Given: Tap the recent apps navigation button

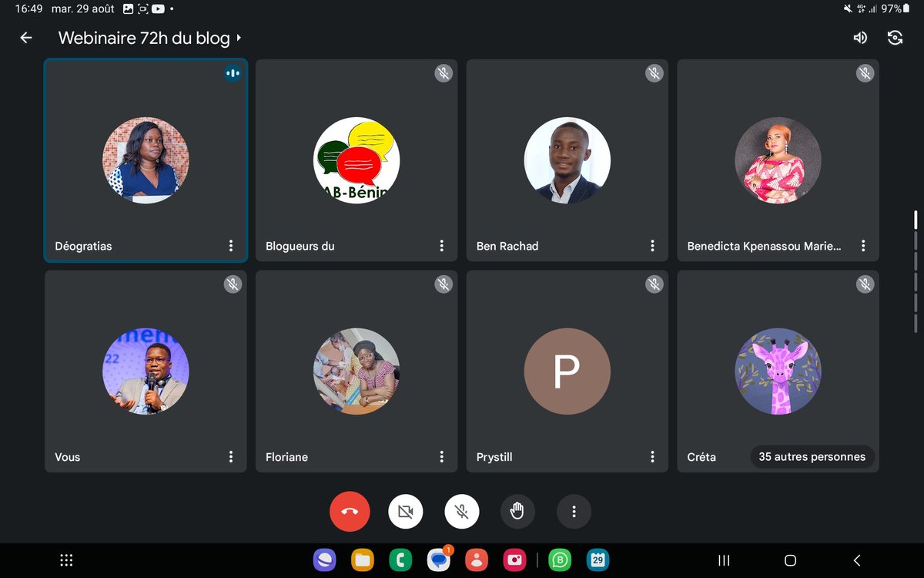Looking at the screenshot, I should pos(724,560).
